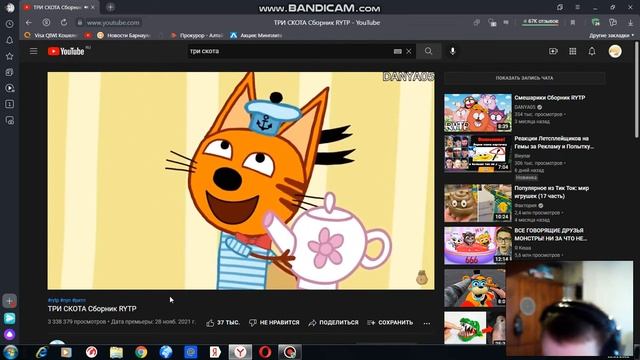Open the browser sidebar notifications bell
The height and width of the screenshot is (360, 640).
[9, 40]
